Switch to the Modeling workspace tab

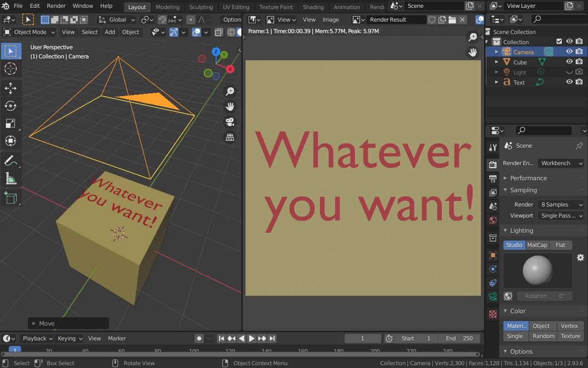pyautogui.click(x=167, y=7)
